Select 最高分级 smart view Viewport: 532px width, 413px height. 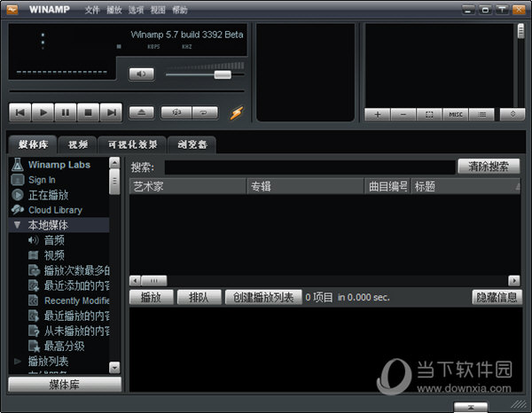click(64, 347)
